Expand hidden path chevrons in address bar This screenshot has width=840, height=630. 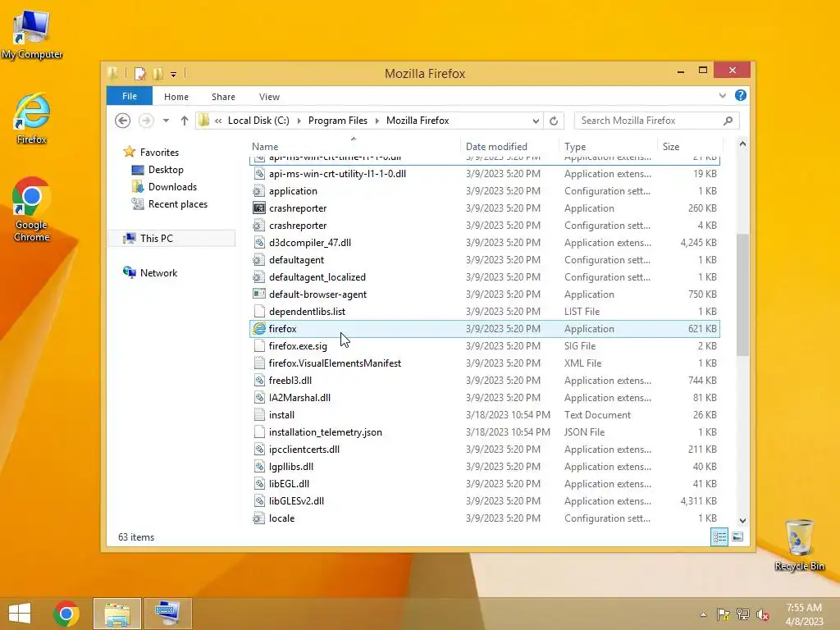tap(218, 121)
